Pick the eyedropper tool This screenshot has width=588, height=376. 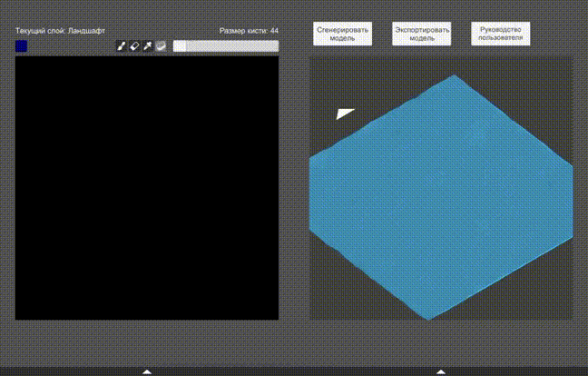pos(147,45)
